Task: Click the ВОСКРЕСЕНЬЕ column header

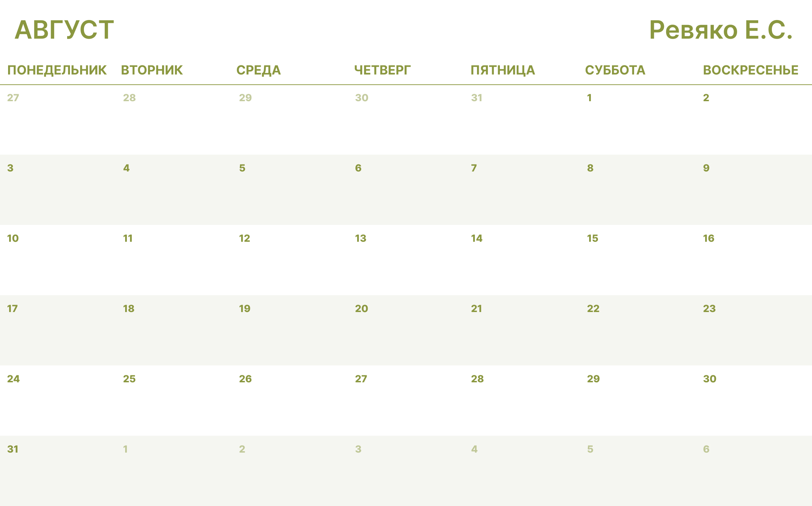Action: tap(750, 70)
